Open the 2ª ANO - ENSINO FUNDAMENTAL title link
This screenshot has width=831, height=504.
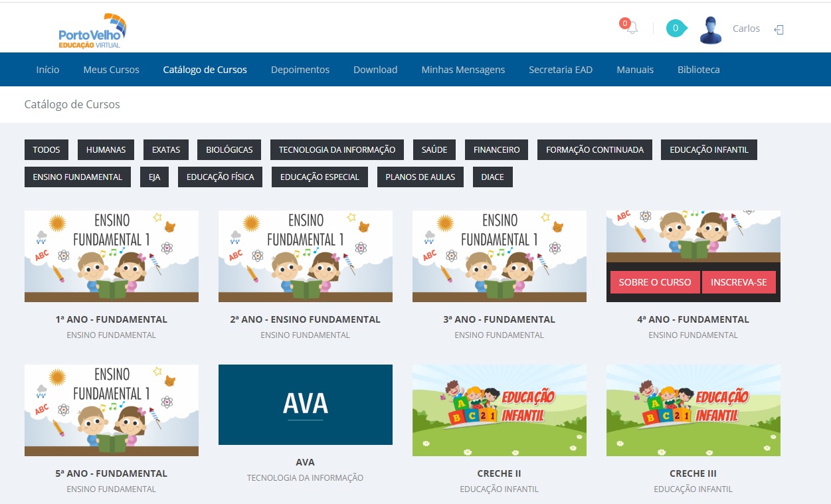(x=305, y=319)
